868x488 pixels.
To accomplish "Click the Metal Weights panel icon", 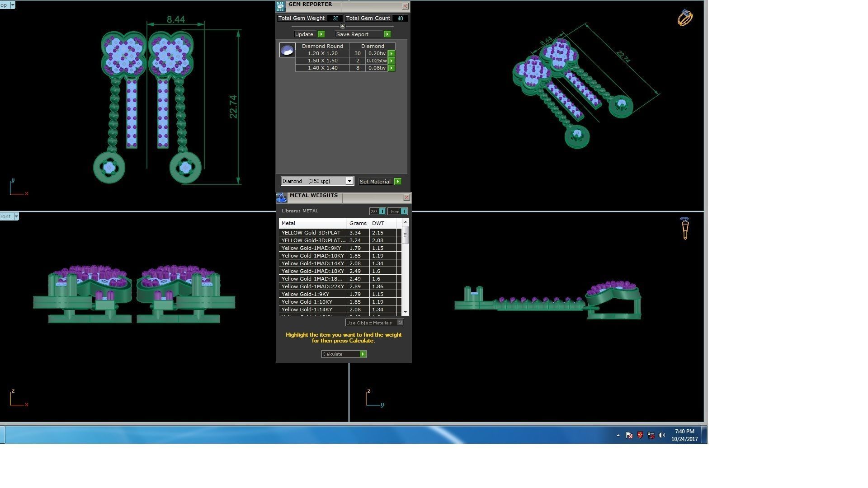I will tap(282, 198).
